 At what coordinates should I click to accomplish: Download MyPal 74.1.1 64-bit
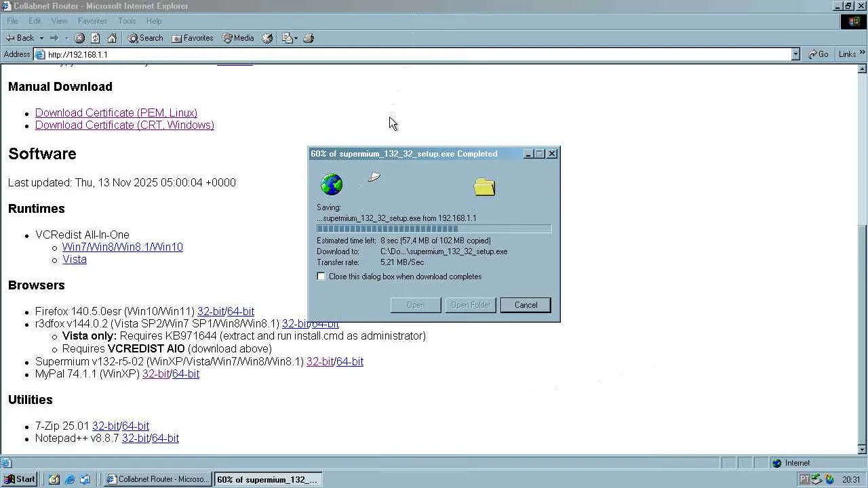point(186,373)
